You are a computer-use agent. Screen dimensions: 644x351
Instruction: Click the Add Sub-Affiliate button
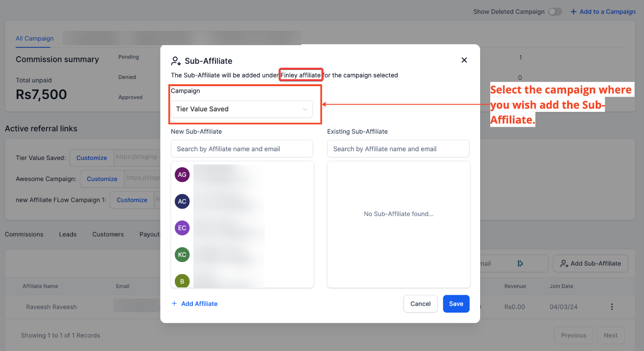pos(590,263)
